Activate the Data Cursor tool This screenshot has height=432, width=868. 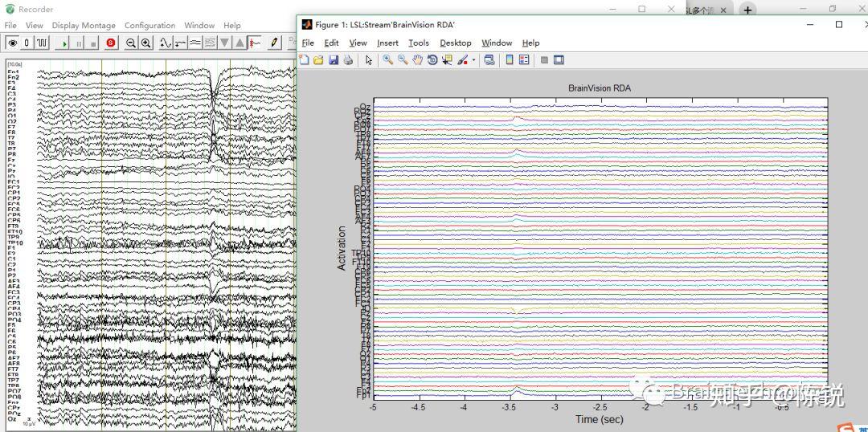pyautogui.click(x=448, y=60)
